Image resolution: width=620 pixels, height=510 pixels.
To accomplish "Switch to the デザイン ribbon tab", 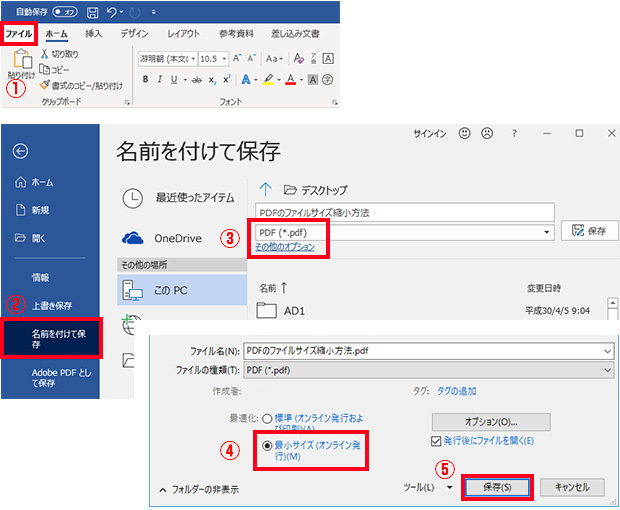I will (x=134, y=34).
